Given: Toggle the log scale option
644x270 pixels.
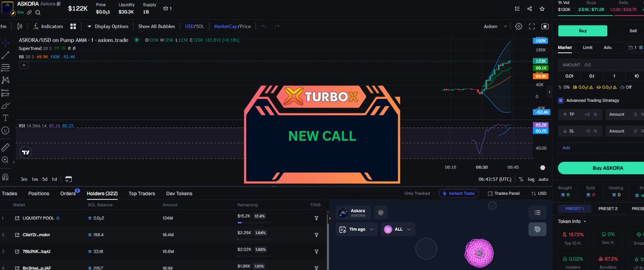Looking at the screenshot, I should coord(531,179).
